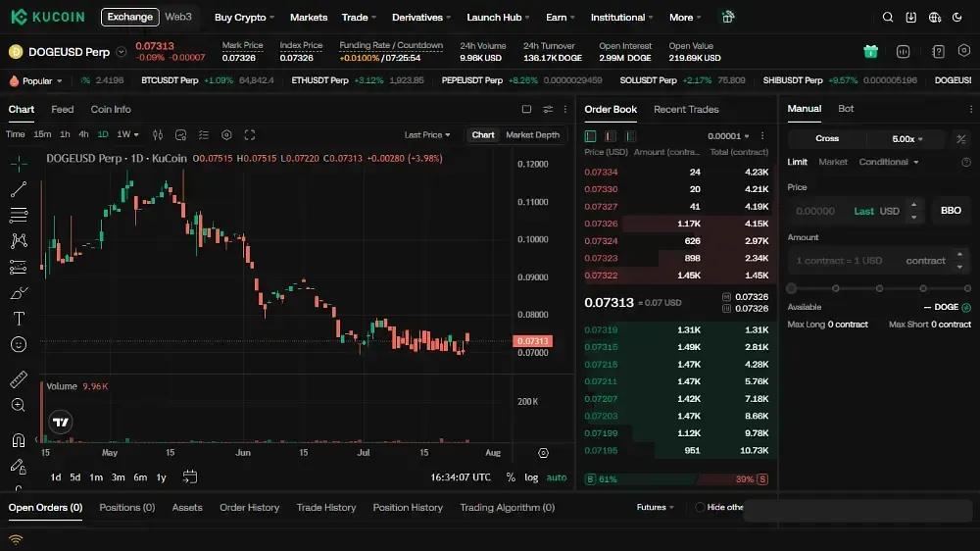Click the lock drawings pencil icon

pos(19,467)
